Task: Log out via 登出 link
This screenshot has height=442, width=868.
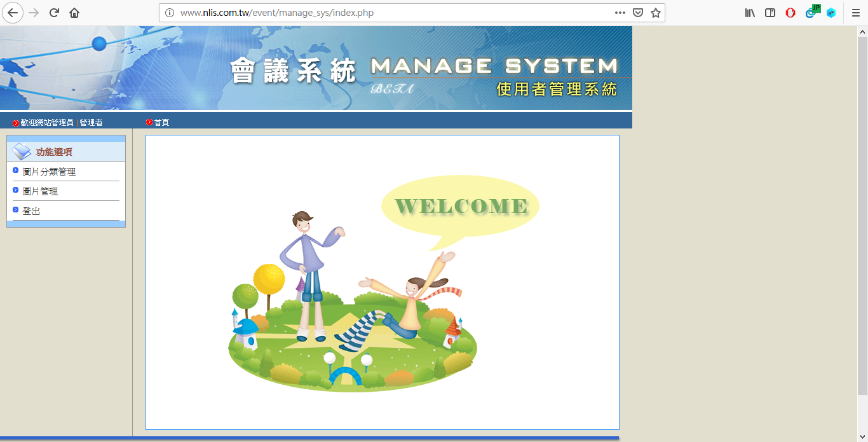Action: 31,211
